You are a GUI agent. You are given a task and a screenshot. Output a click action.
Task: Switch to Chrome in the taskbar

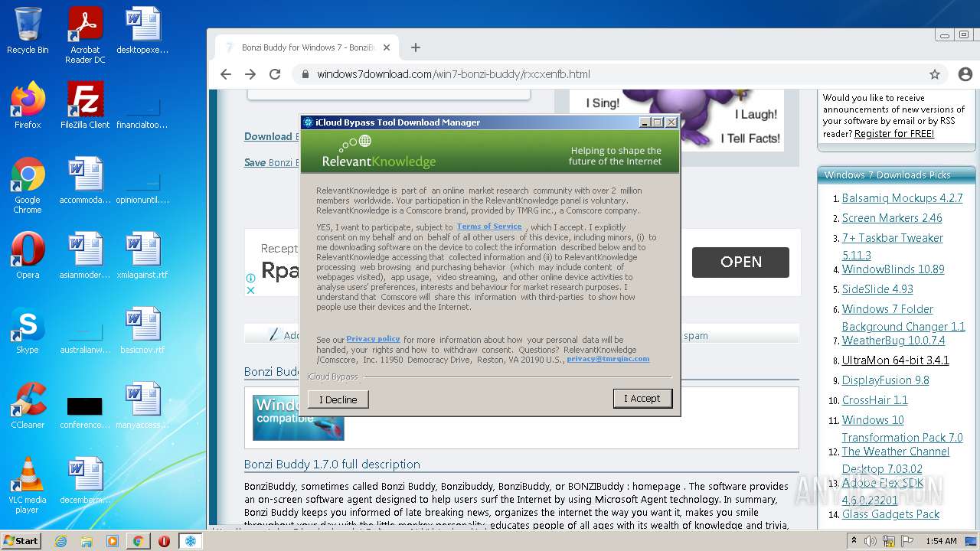[x=138, y=541]
